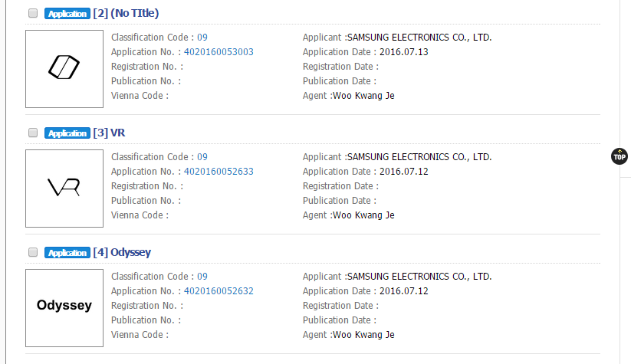Screen dimensions: 631x364
Task: View the parallelogram logo thumbnail
Action: (x=64, y=69)
